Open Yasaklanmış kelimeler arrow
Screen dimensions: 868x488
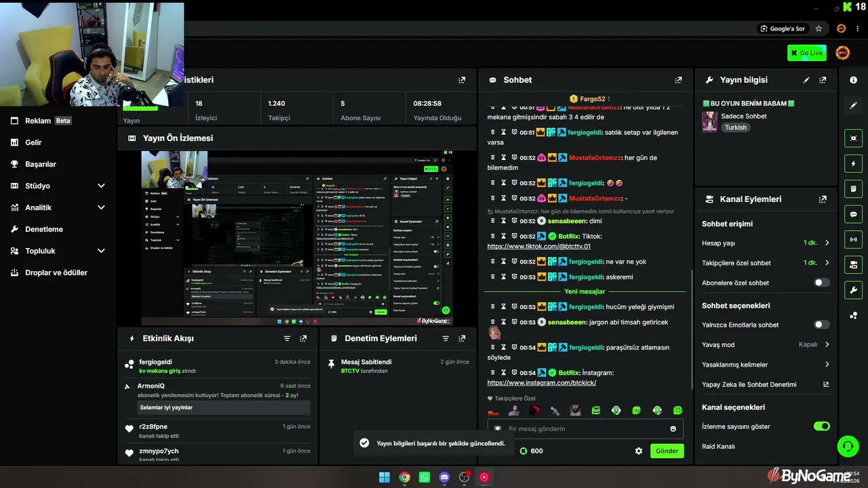click(x=827, y=365)
